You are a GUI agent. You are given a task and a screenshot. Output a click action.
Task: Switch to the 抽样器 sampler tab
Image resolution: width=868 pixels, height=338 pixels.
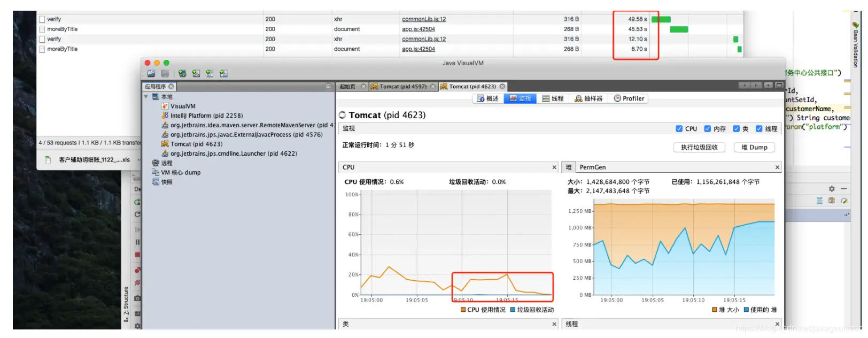pos(588,98)
